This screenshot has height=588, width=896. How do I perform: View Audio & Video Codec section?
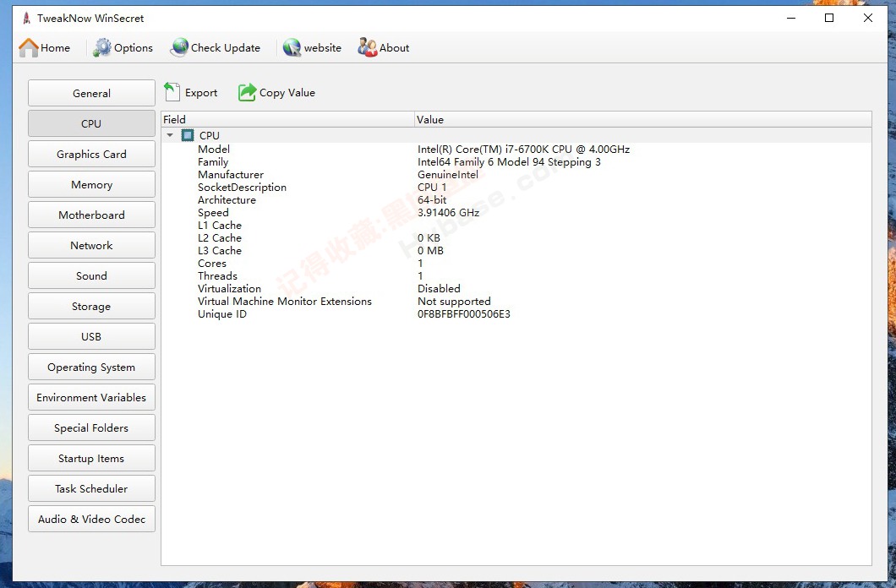[x=91, y=519]
